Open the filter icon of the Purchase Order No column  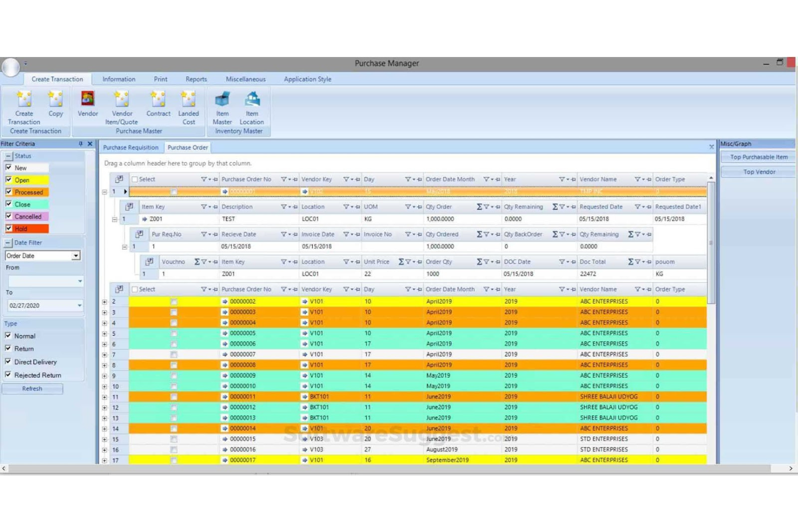pyautogui.click(x=284, y=179)
